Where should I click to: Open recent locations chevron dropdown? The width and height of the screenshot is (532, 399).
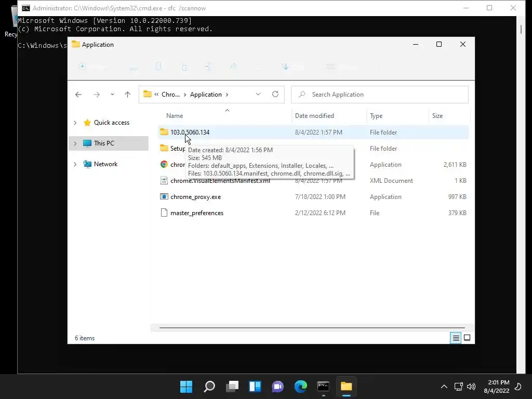coord(112,95)
